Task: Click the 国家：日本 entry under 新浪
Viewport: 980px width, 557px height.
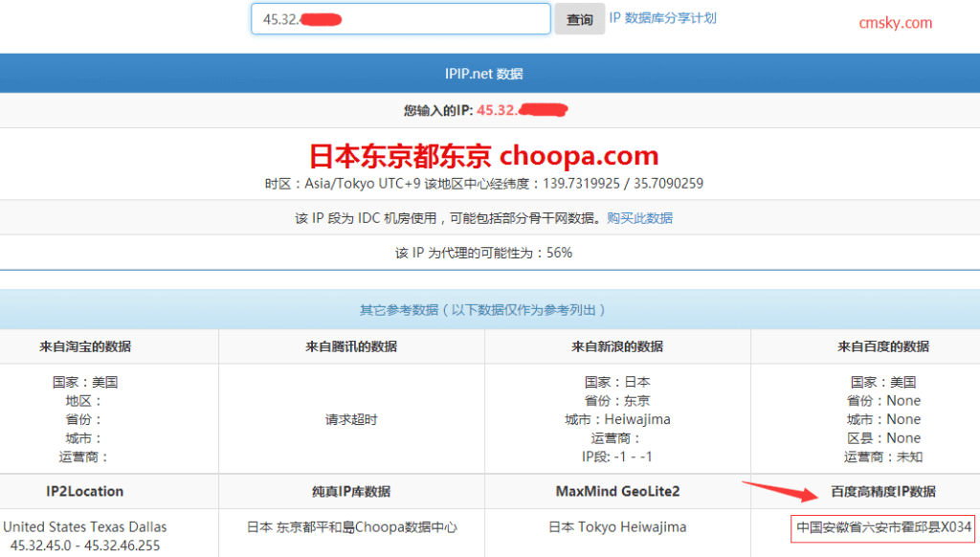Action: (617, 382)
